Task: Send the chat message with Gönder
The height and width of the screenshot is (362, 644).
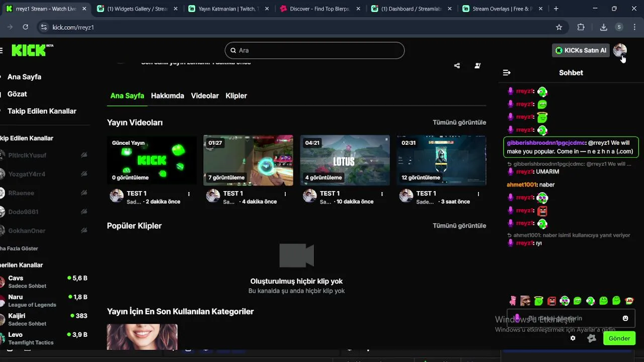Action: [619, 338]
